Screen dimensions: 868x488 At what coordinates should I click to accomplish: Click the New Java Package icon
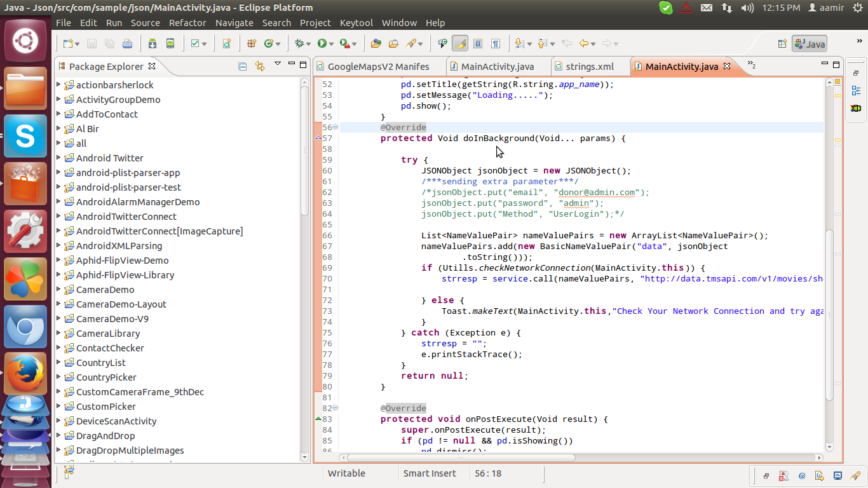[252, 43]
